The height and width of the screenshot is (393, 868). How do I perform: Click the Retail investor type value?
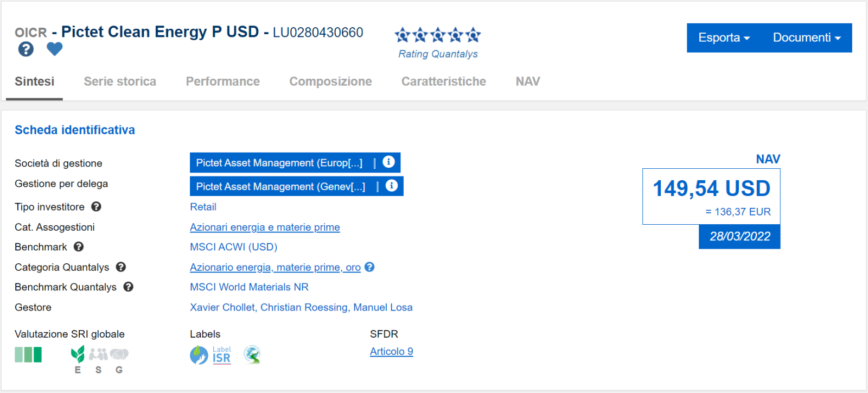(x=203, y=207)
